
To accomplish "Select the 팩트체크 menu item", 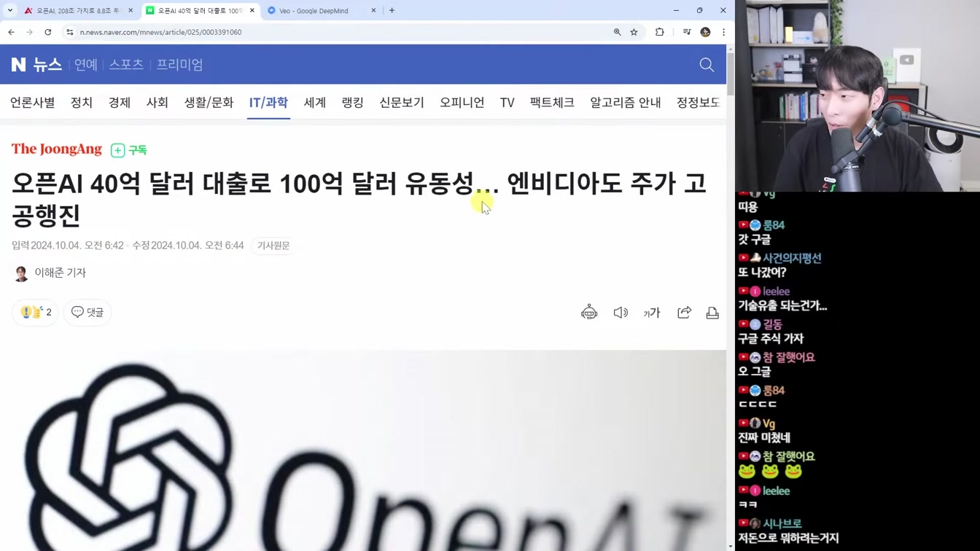I will click(552, 103).
